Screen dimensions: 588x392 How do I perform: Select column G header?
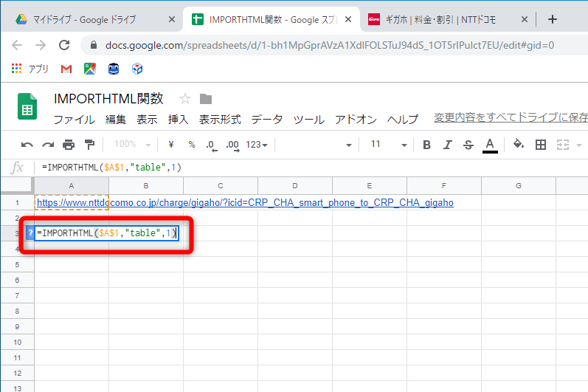point(518,186)
